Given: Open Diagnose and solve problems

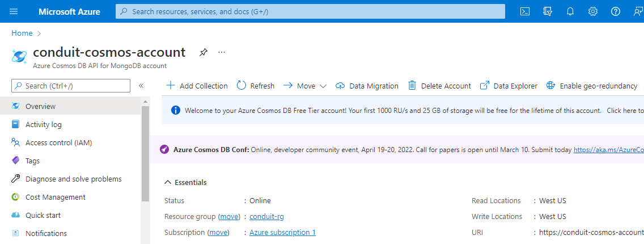Looking at the screenshot, I should click(70, 179).
